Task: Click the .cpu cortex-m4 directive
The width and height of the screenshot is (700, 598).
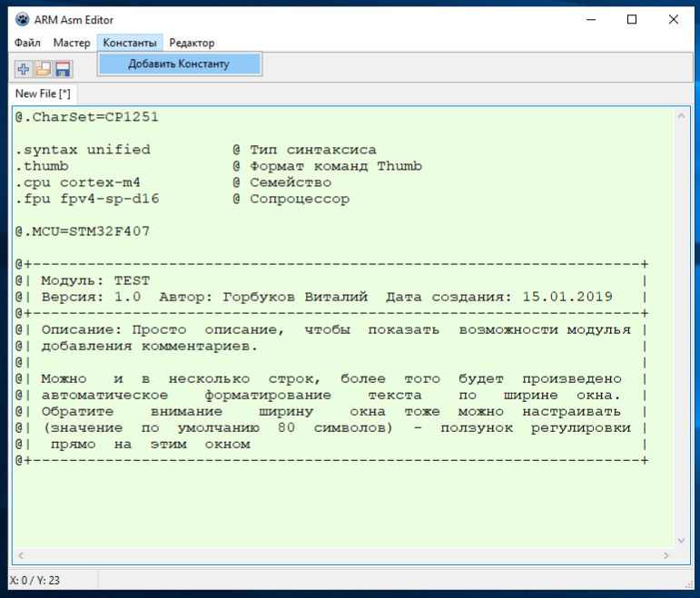Action: coord(78,182)
